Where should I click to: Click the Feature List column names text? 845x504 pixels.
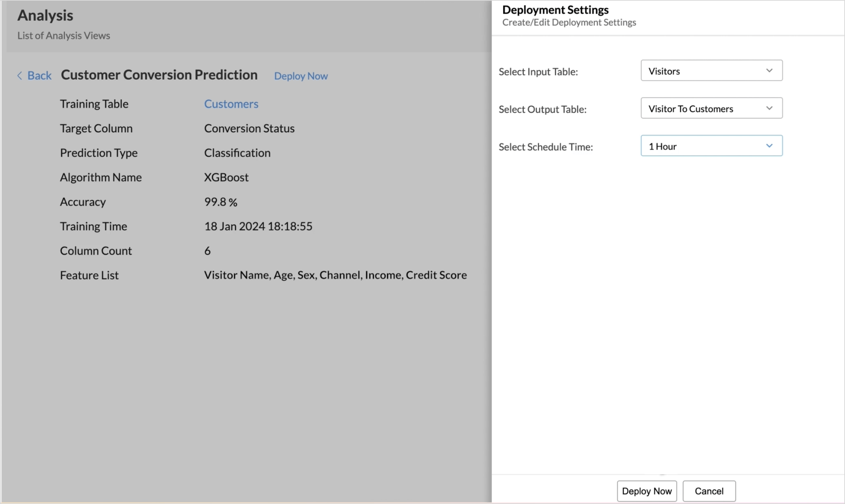click(335, 275)
